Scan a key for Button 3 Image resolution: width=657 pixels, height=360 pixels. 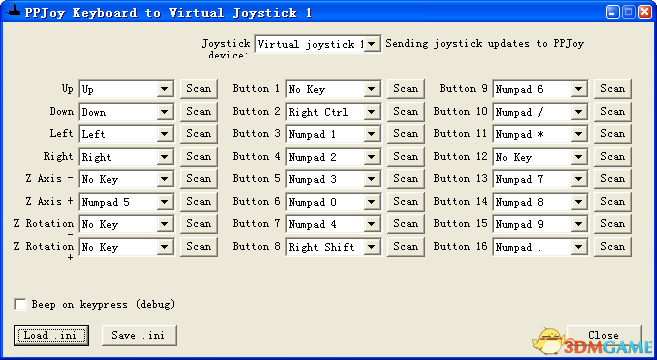point(406,134)
